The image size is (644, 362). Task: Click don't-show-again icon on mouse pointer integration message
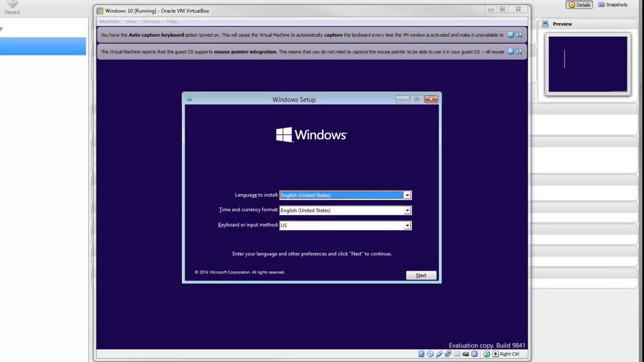point(519,51)
